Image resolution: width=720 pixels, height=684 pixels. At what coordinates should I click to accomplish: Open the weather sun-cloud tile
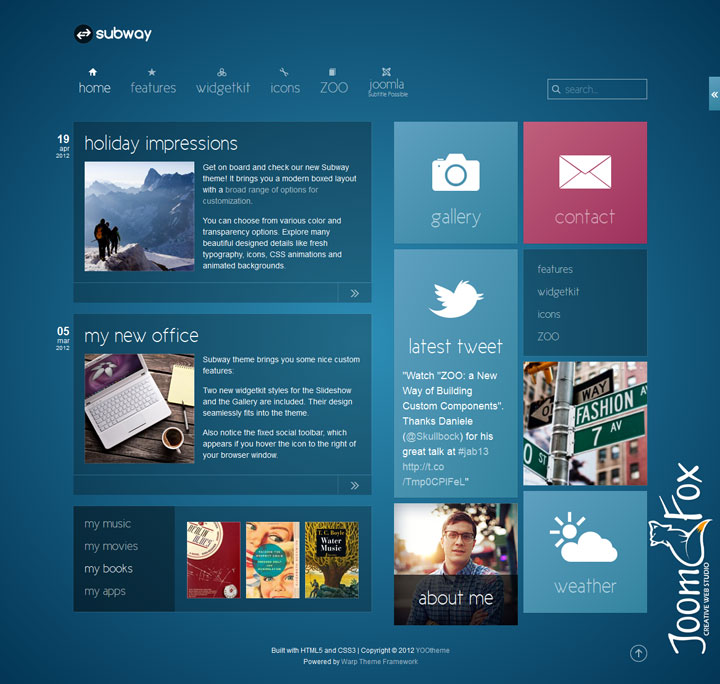point(585,552)
